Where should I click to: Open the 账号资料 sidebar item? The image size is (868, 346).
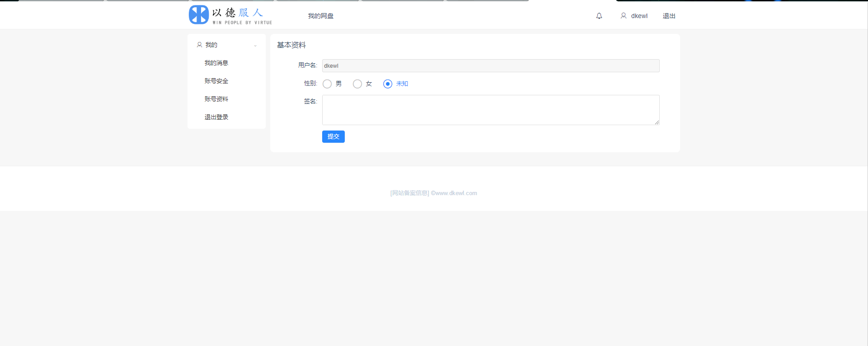[216, 99]
